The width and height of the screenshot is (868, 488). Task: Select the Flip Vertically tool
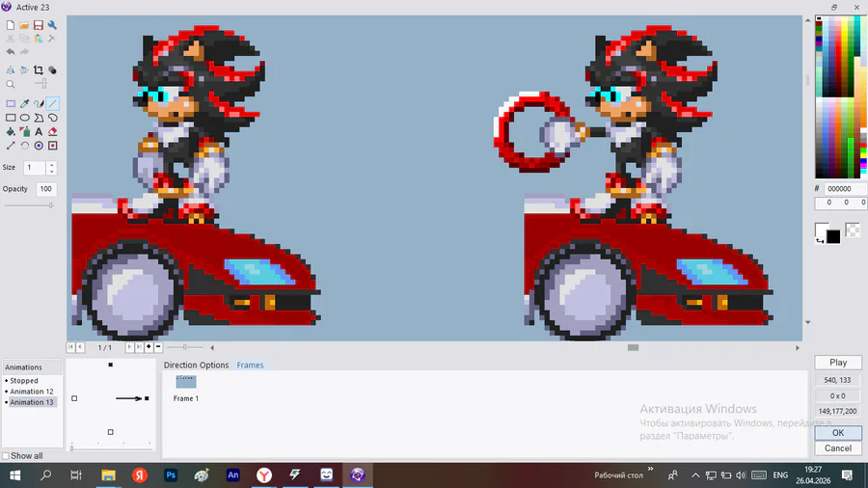pos(24,70)
